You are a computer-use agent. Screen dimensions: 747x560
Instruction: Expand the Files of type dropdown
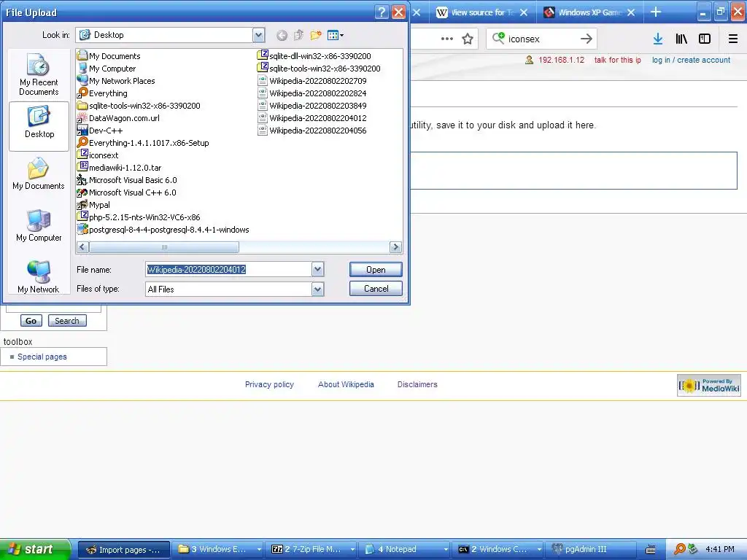(x=318, y=289)
